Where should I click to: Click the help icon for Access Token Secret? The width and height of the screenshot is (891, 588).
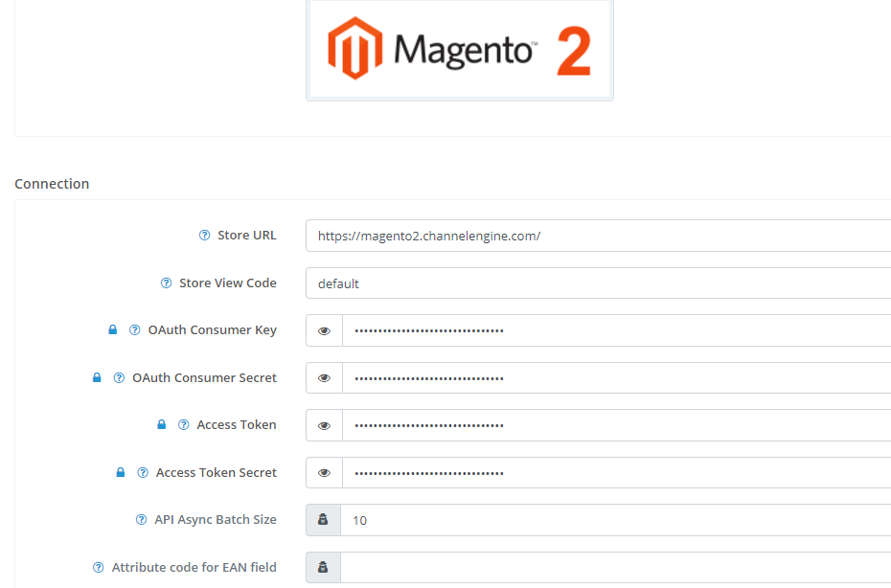click(x=142, y=471)
